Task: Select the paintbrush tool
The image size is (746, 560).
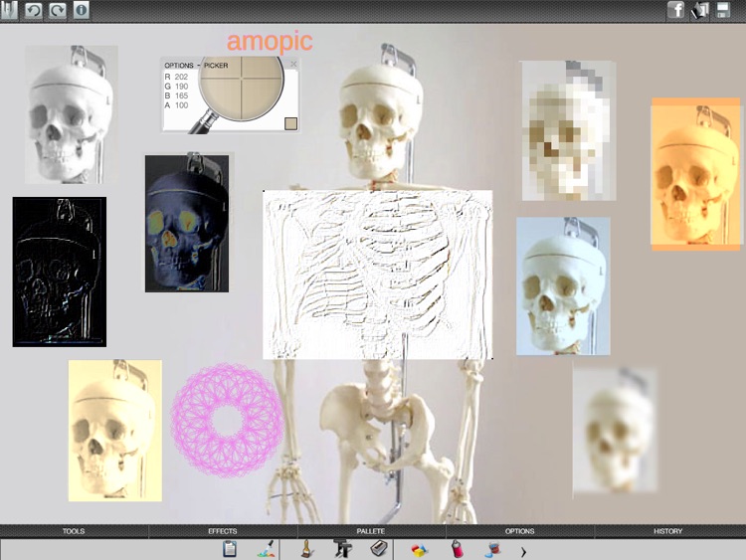Action: [307, 549]
